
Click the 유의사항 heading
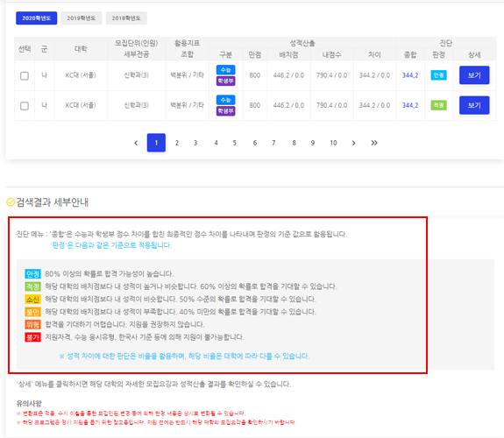pos(29,403)
